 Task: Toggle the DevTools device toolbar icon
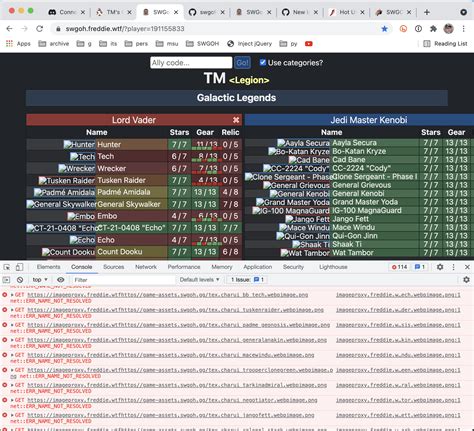19,267
